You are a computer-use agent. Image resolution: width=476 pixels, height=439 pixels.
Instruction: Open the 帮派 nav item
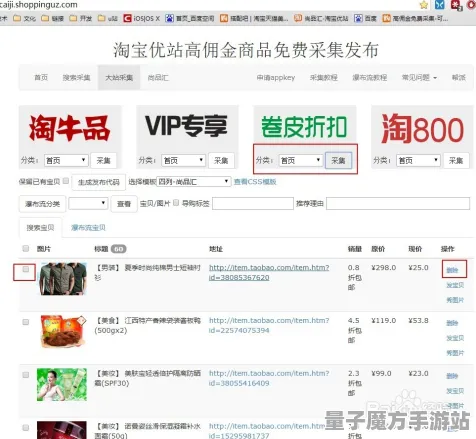459,78
